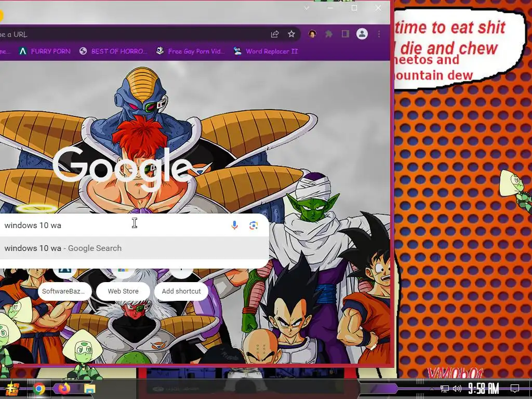532x399 pixels.
Task: Expand tab search chevron in title bar
Action: pos(307,8)
